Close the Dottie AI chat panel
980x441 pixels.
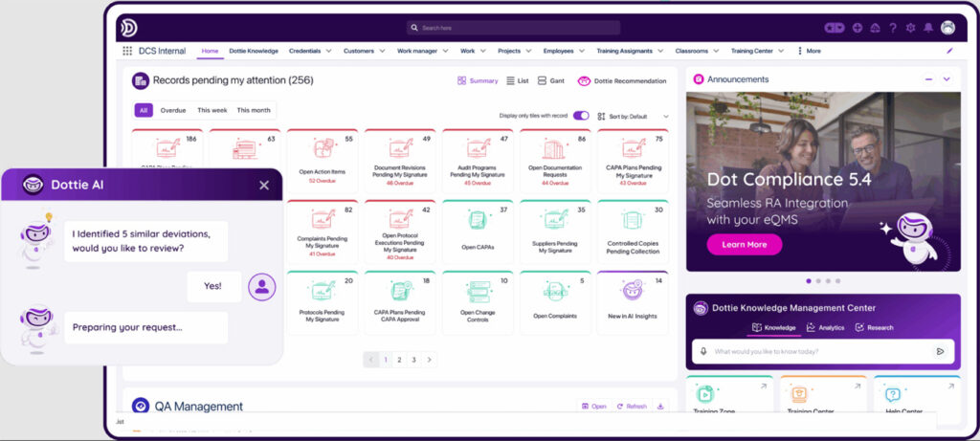click(264, 186)
